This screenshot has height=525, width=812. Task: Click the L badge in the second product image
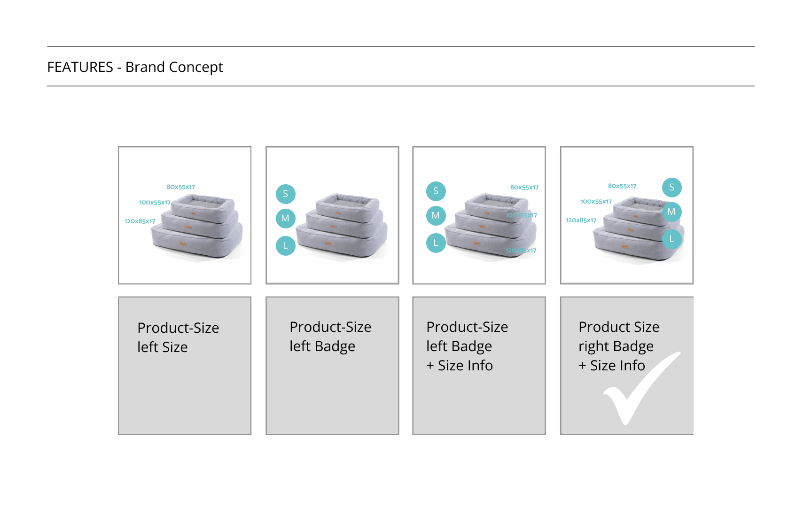click(x=285, y=245)
